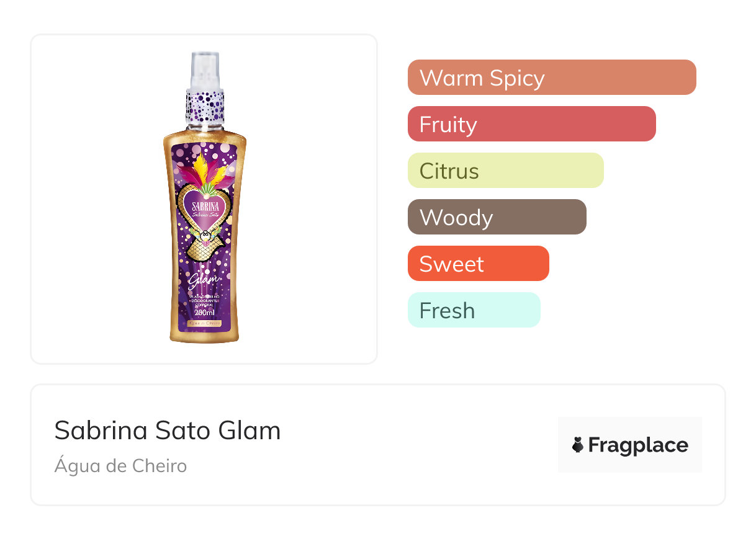Click the Fragplace logo icon
Image resolution: width=756 pixels, height=536 pixels.
click(x=578, y=445)
